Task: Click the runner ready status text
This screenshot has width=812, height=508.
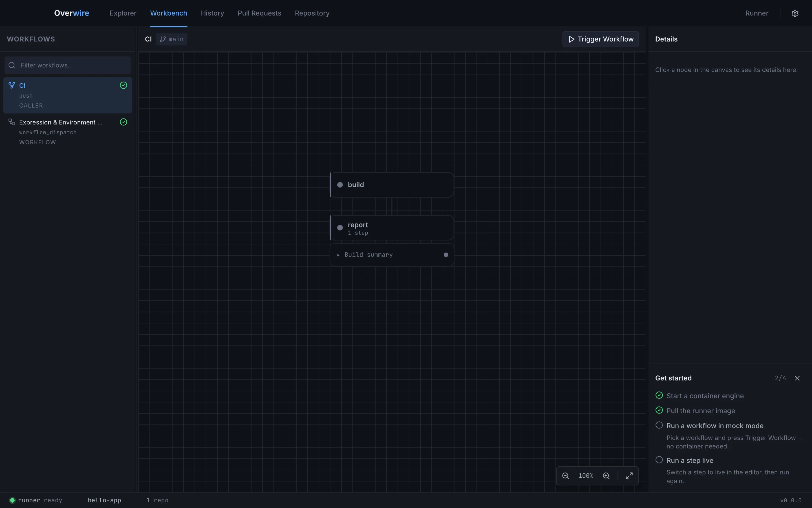Action: (x=40, y=500)
